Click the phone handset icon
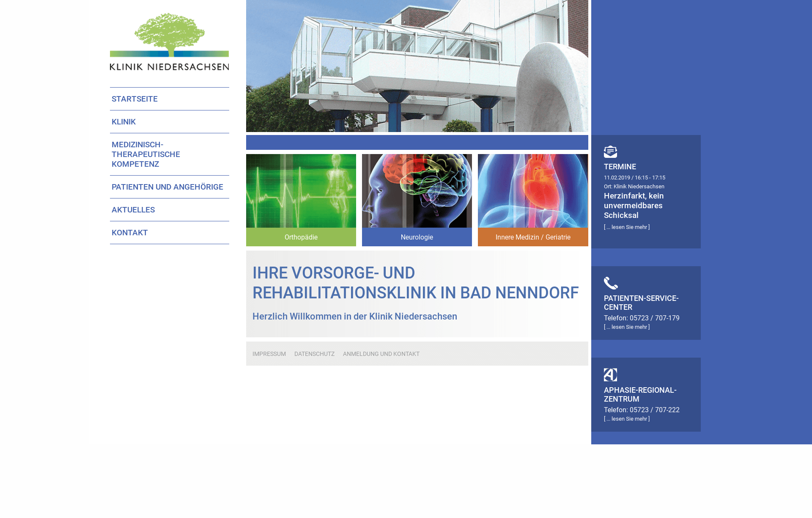The image size is (812, 518). pos(611,283)
